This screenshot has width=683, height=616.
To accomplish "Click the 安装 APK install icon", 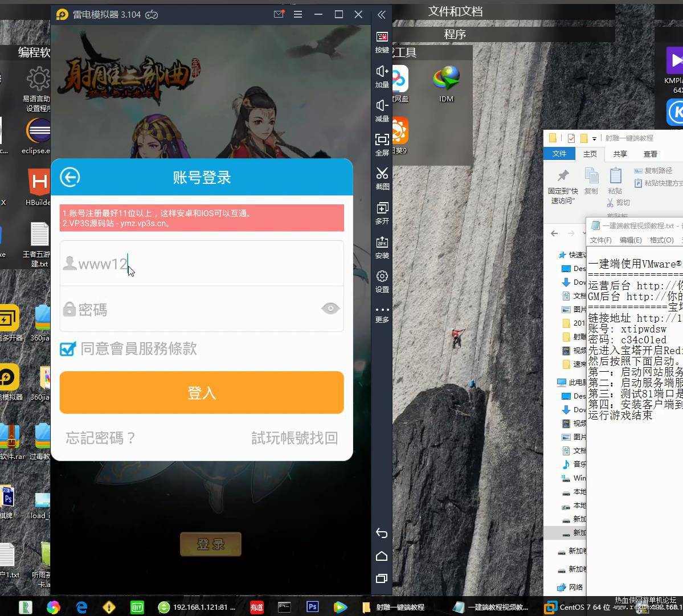I will tap(382, 248).
